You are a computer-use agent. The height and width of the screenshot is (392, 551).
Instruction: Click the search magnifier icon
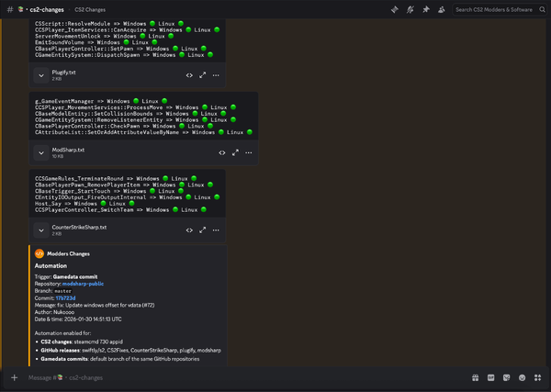542,10
